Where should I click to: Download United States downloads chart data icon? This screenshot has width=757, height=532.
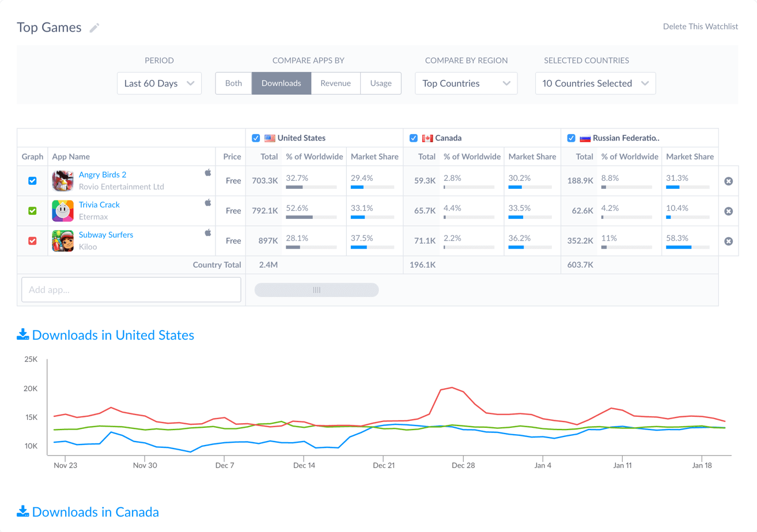23,335
